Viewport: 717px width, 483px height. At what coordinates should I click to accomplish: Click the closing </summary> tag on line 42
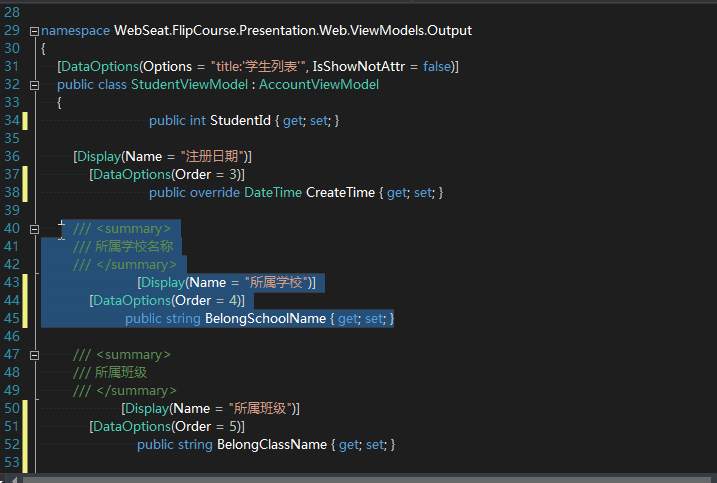[136, 265]
